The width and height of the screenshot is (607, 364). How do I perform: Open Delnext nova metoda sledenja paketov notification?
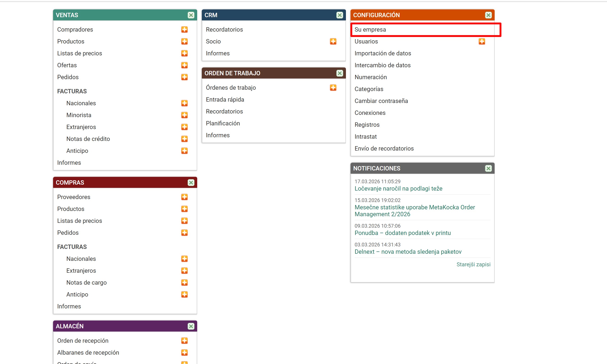click(x=408, y=252)
